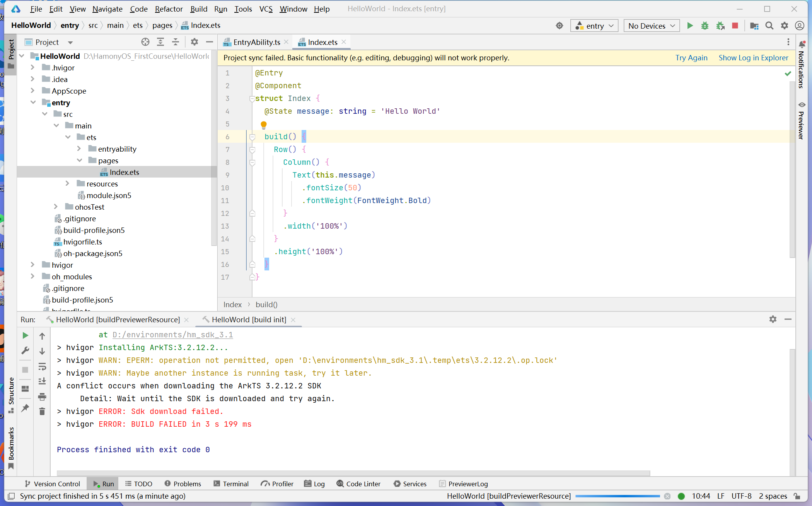Open Search Everywhere magnifier

(769, 26)
